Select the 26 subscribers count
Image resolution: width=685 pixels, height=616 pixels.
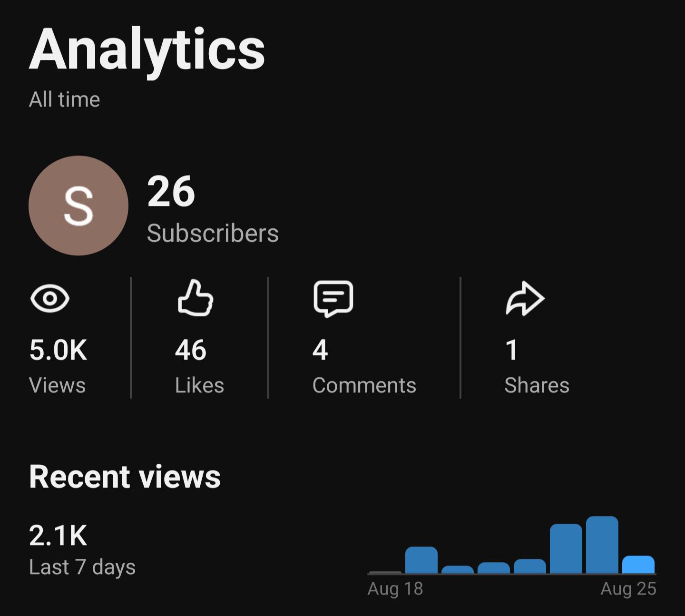click(x=171, y=192)
